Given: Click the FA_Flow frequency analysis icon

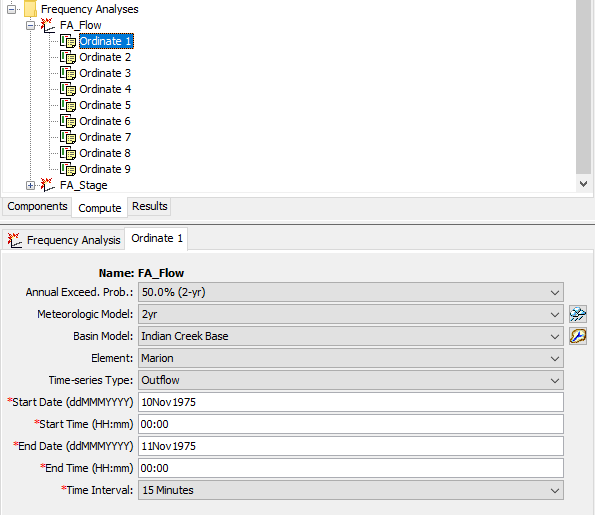Looking at the screenshot, I should click(48, 25).
